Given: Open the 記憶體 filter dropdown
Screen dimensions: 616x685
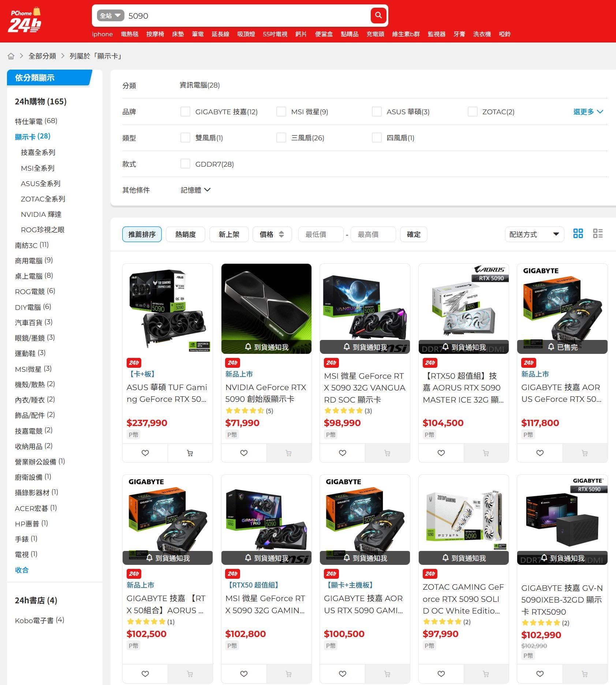Looking at the screenshot, I should pyautogui.click(x=195, y=190).
